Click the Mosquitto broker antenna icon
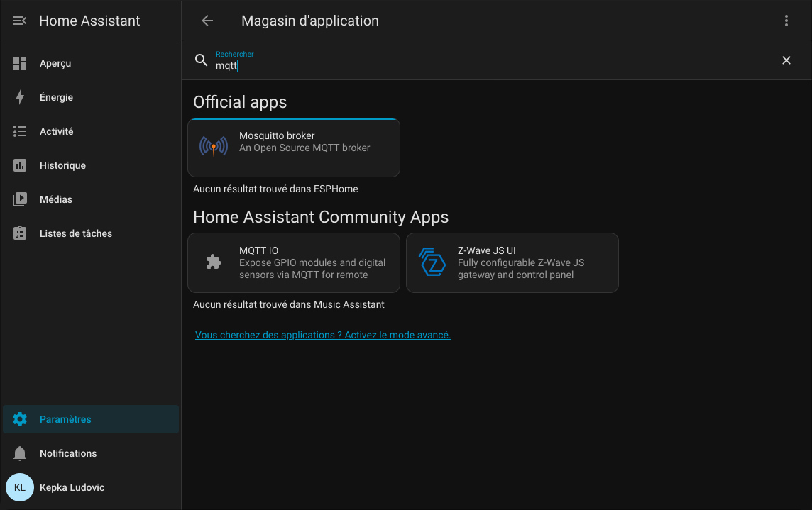This screenshot has width=812, height=510. point(214,147)
